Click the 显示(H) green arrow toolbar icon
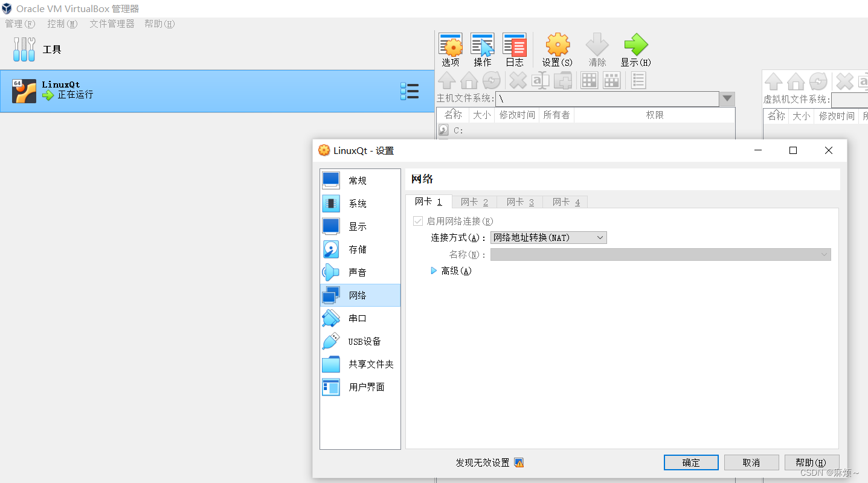This screenshot has height=483, width=868. [x=635, y=50]
